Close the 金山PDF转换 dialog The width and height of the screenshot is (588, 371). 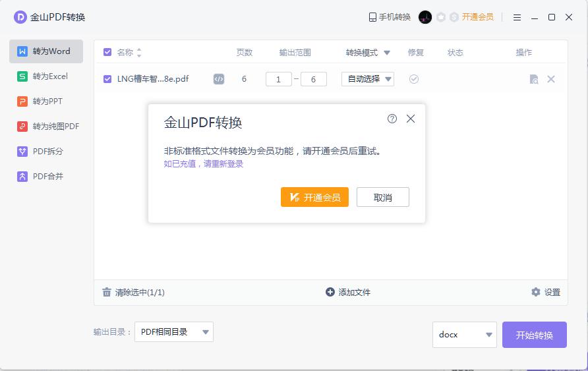[x=411, y=119]
